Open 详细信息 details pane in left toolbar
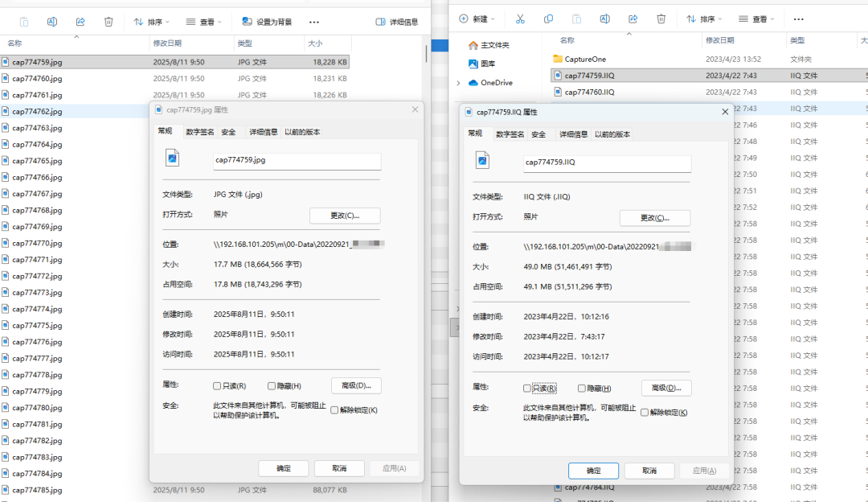The width and height of the screenshot is (868, 502). coord(397,22)
